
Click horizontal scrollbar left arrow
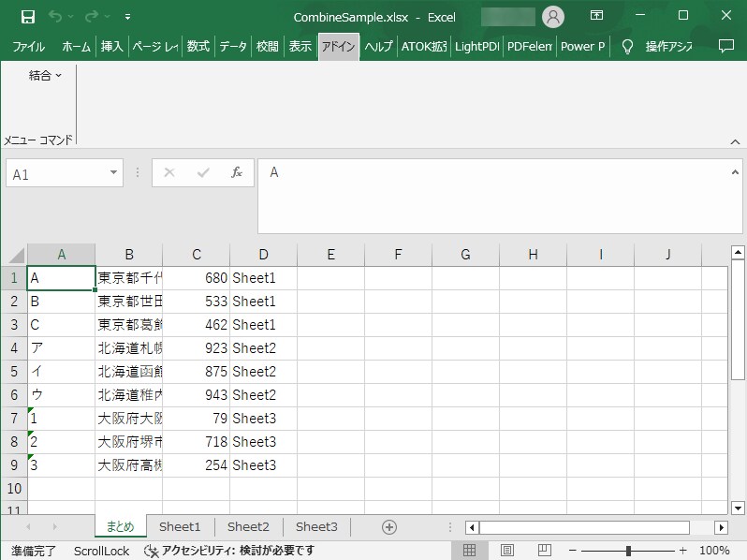472,527
